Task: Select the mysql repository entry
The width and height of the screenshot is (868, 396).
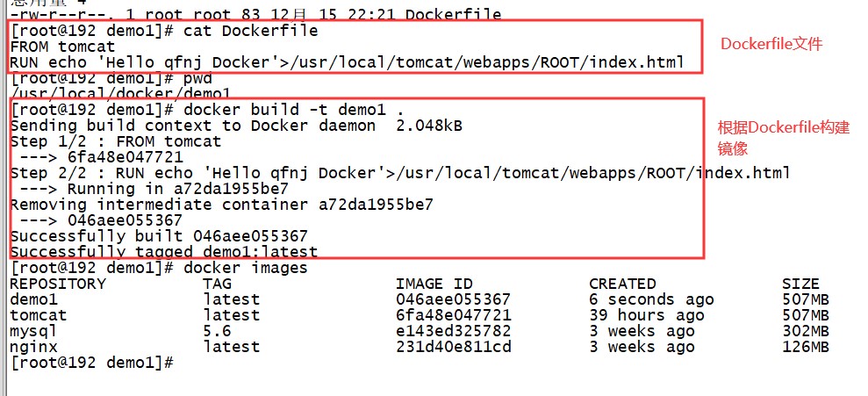Action: click(33, 331)
